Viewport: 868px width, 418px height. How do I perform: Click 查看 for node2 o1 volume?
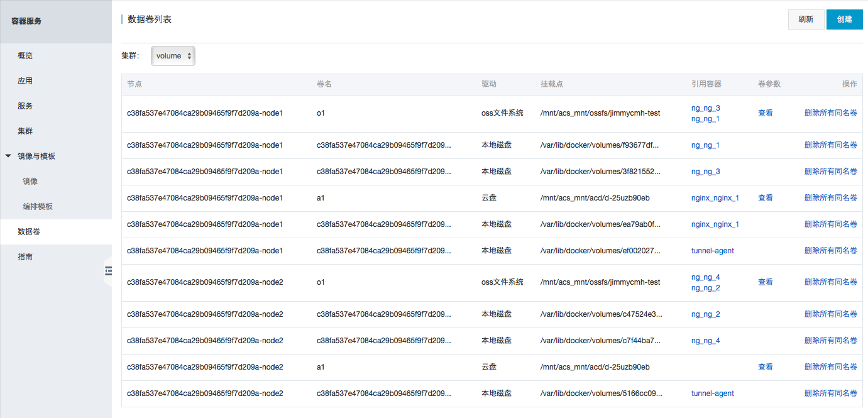[x=765, y=282]
